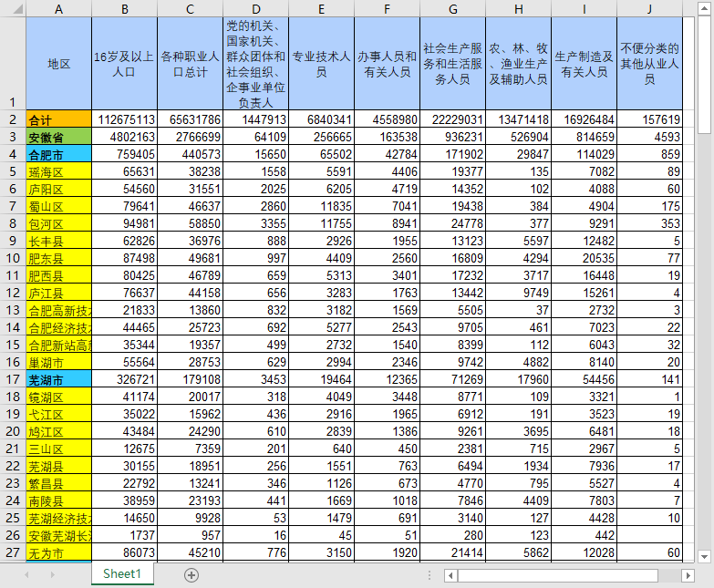Click horizontal scrollbar right arrow
The width and height of the screenshot is (714, 588).
click(x=688, y=576)
